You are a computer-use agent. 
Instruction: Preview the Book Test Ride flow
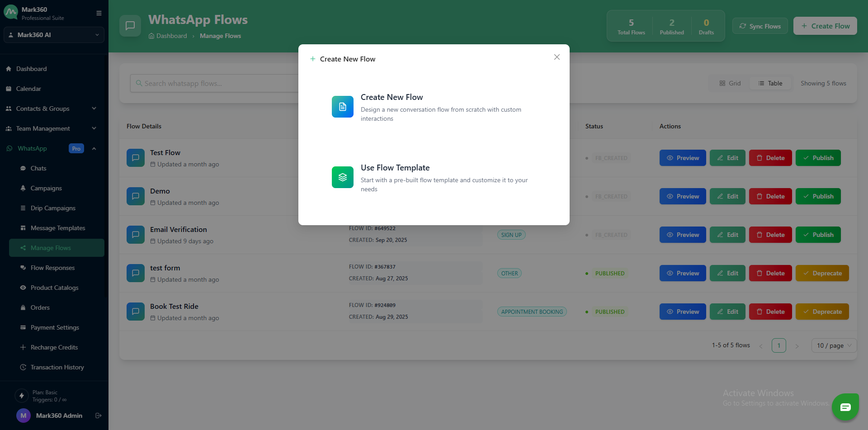click(x=682, y=312)
